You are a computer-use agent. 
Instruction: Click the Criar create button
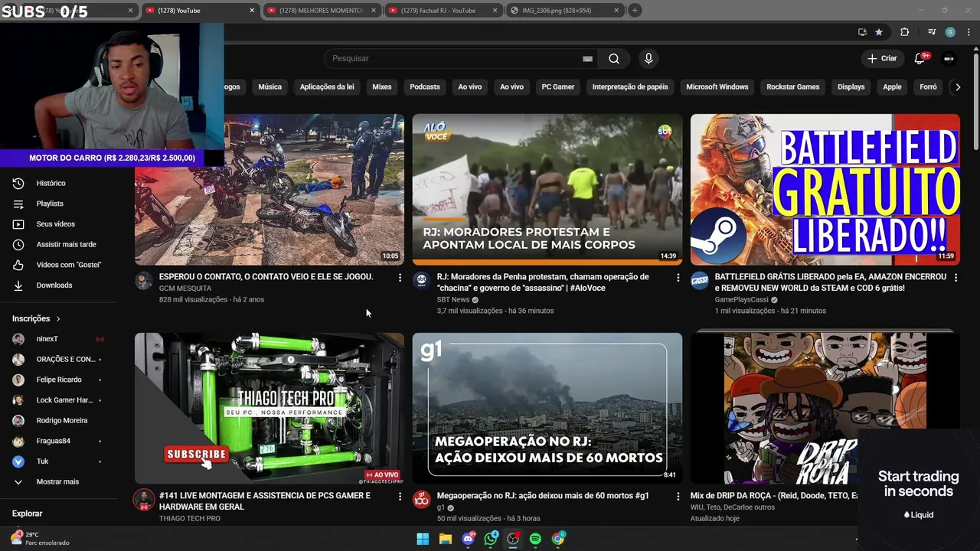click(x=882, y=59)
